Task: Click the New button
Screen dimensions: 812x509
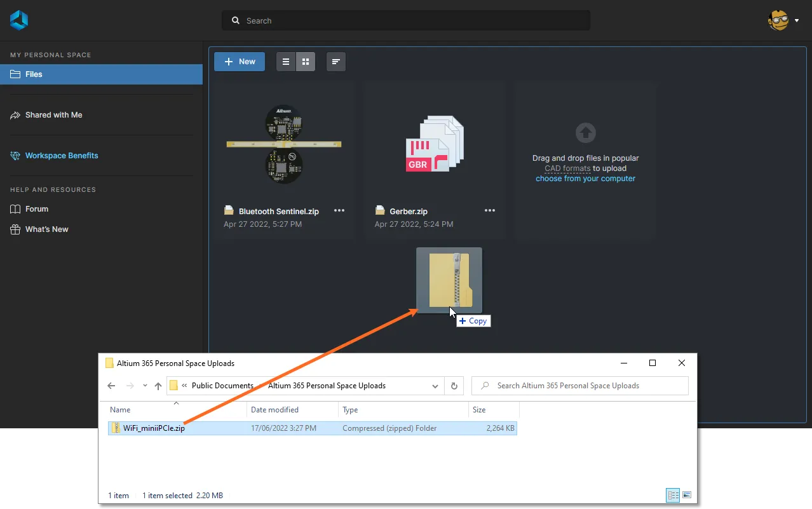Action: coord(240,62)
